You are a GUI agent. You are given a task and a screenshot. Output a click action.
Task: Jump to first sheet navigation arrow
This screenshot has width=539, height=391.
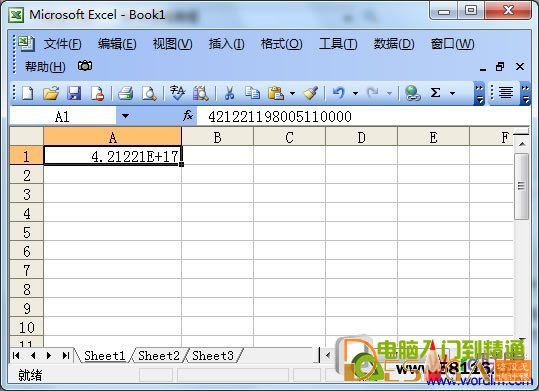[x=16, y=355]
